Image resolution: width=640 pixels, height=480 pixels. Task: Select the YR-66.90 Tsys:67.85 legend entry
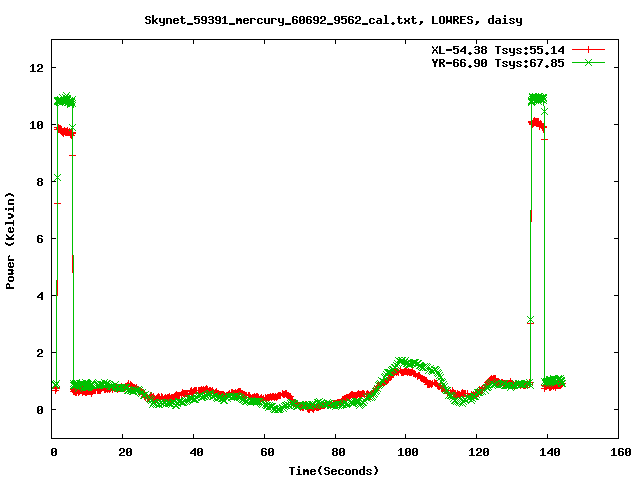(x=498, y=63)
